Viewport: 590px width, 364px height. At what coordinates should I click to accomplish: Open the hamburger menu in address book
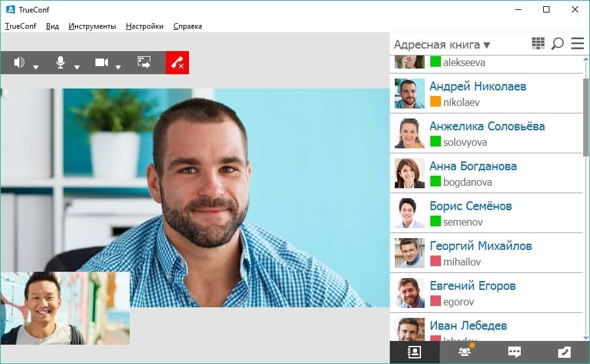(x=578, y=44)
